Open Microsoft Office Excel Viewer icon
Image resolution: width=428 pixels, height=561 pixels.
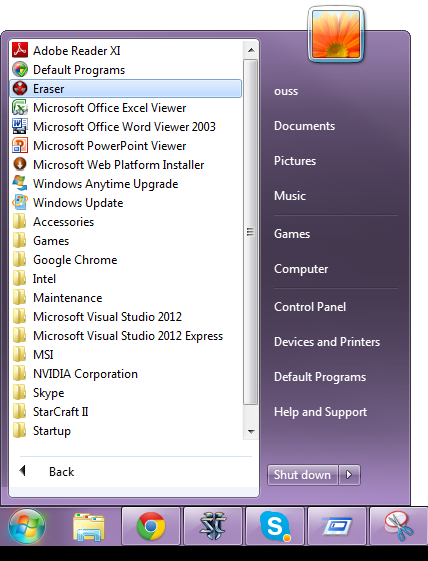pos(20,107)
